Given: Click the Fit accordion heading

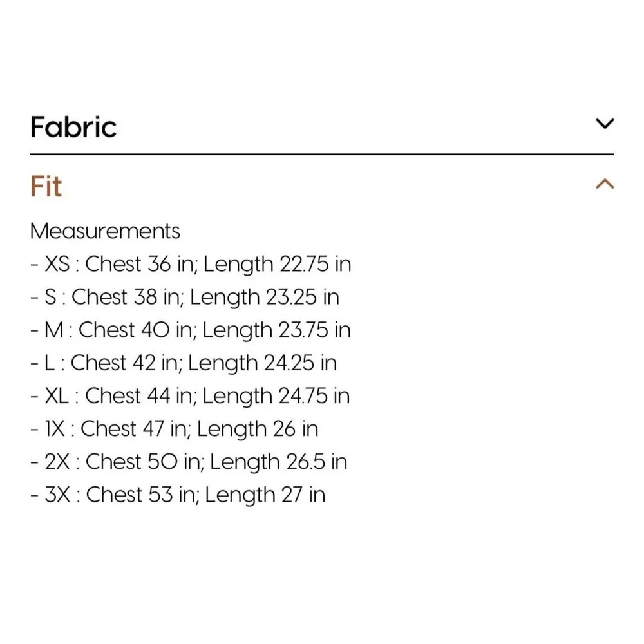Looking at the screenshot, I should [46, 187].
